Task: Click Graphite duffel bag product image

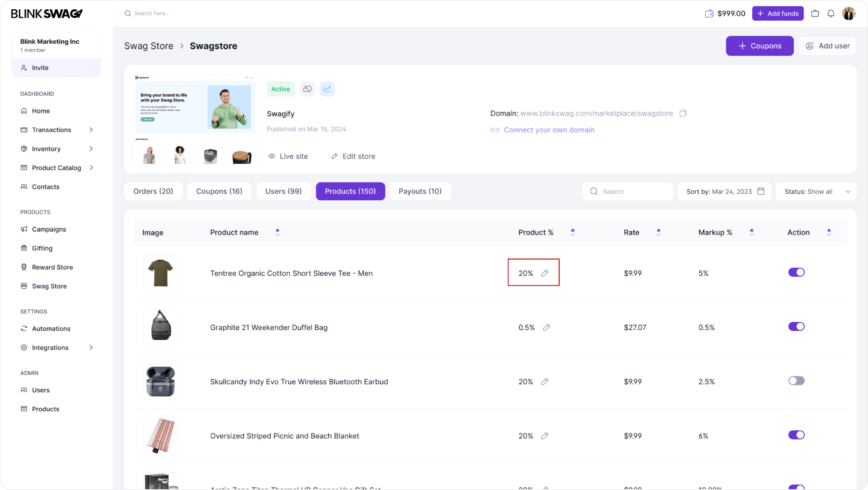Action: (160, 327)
